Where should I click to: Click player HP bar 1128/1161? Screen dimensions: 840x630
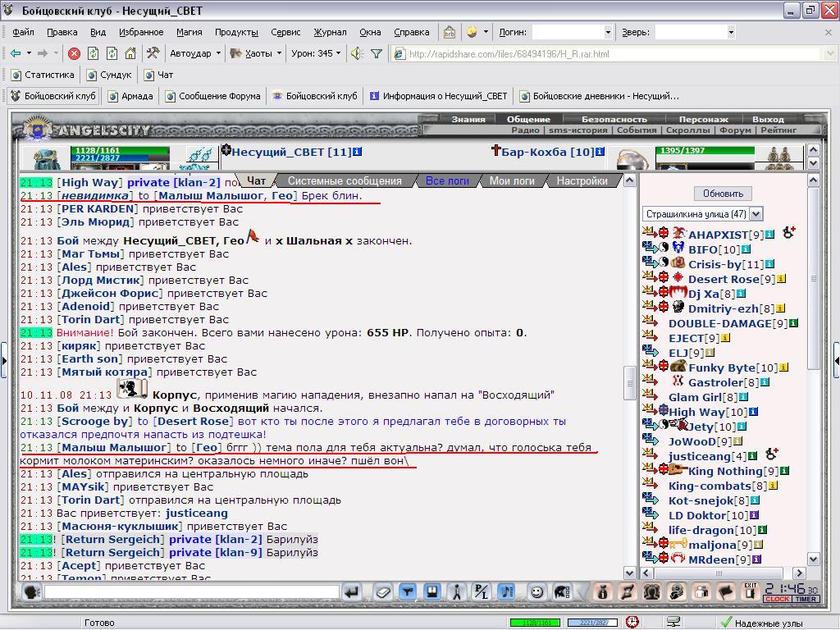120,151
